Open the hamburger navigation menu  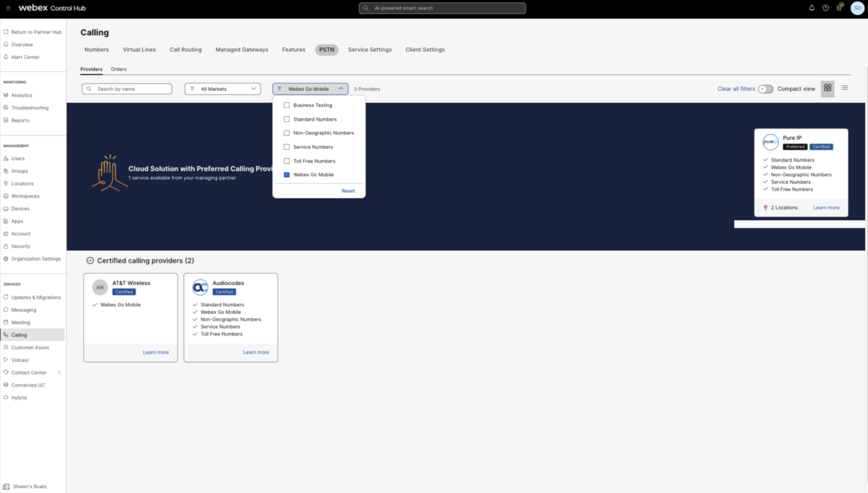point(8,8)
